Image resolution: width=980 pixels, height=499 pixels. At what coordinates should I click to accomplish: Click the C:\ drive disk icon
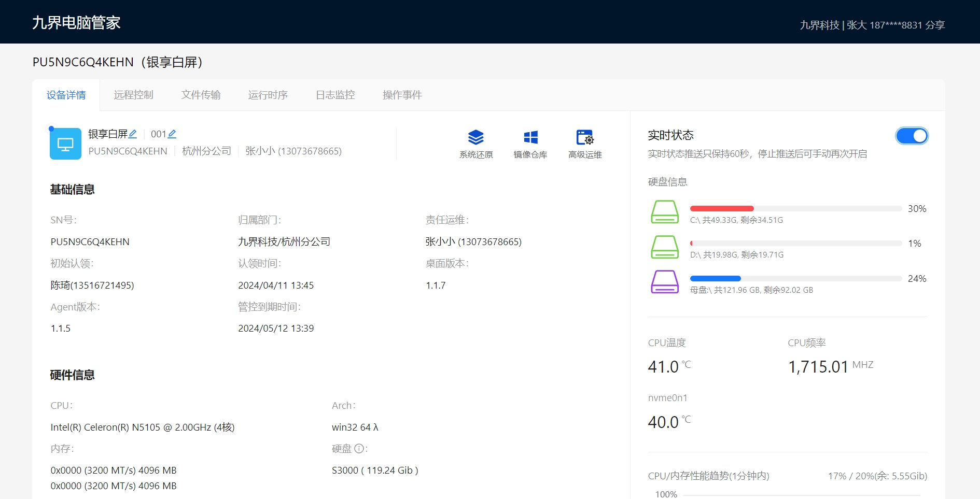pos(665,212)
